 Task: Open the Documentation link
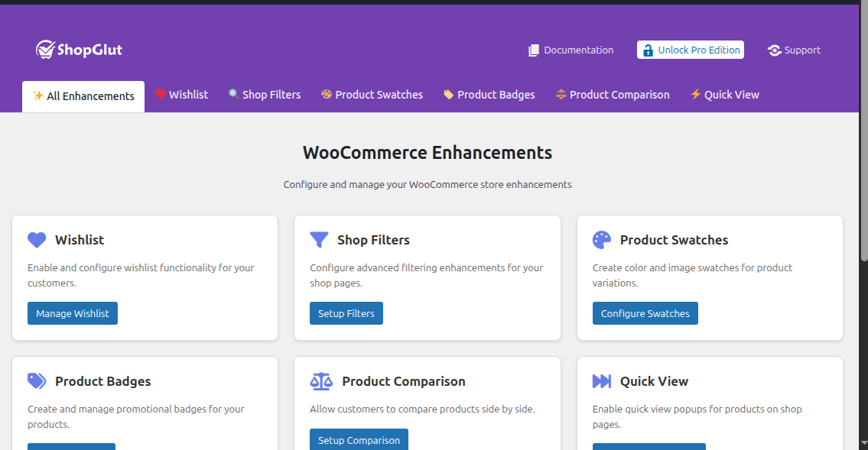pyautogui.click(x=571, y=50)
